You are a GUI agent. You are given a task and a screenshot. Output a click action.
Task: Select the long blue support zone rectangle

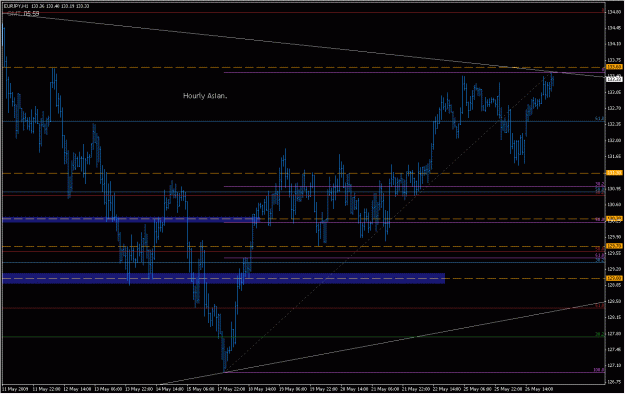click(224, 278)
